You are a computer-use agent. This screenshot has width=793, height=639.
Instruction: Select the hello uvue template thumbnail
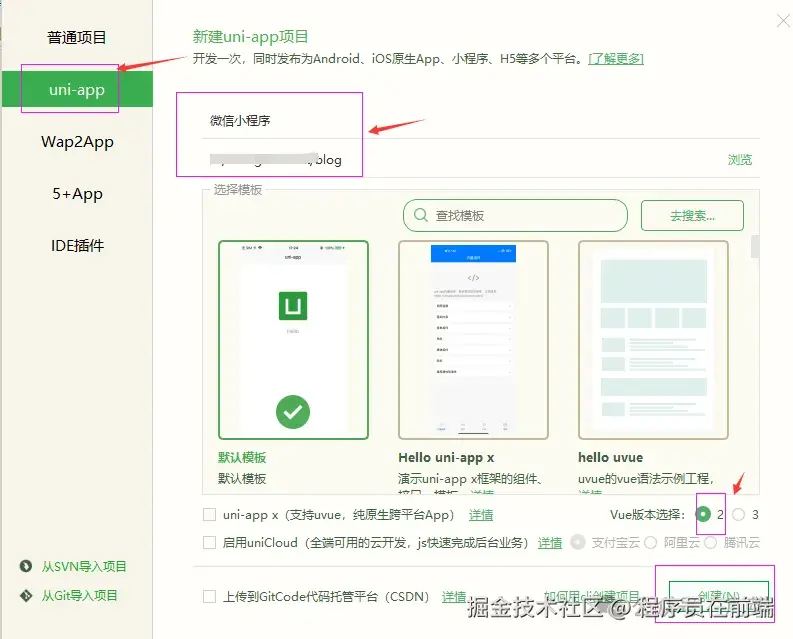coord(653,340)
